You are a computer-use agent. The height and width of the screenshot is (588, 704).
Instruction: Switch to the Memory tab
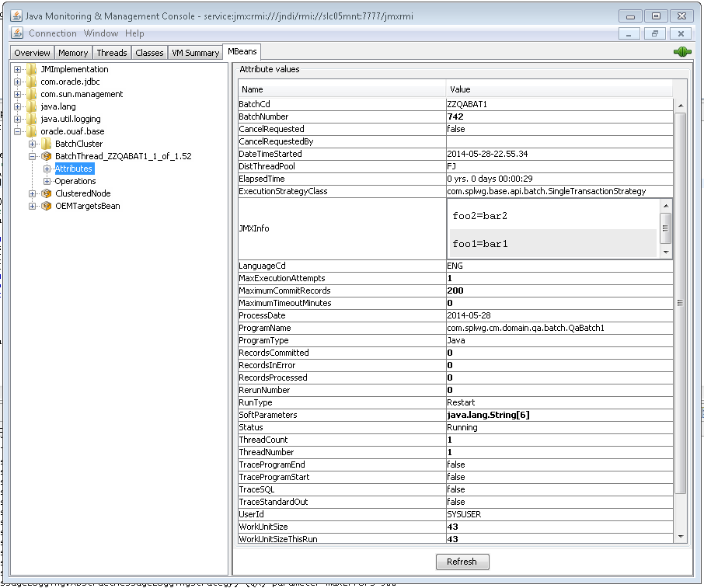pos(73,53)
